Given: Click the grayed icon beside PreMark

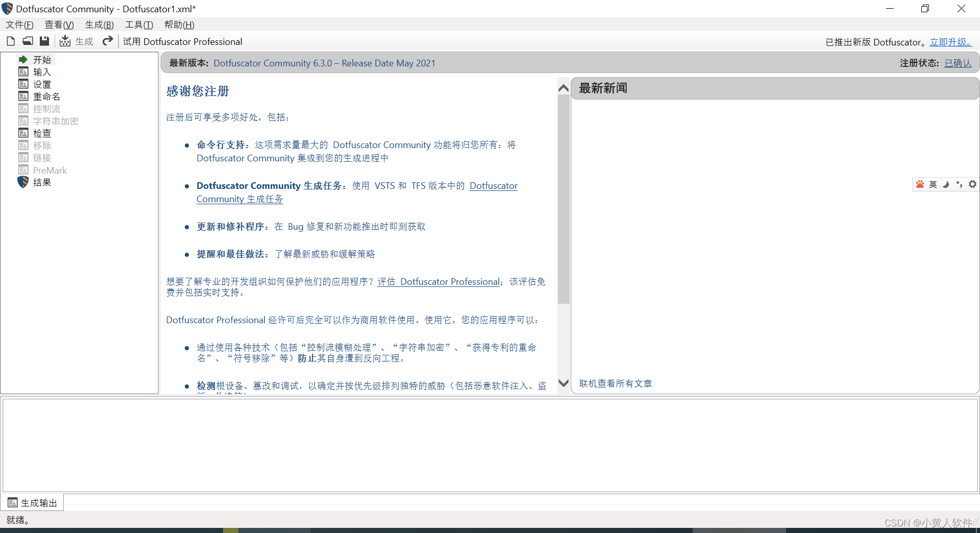Looking at the screenshot, I should [23, 169].
